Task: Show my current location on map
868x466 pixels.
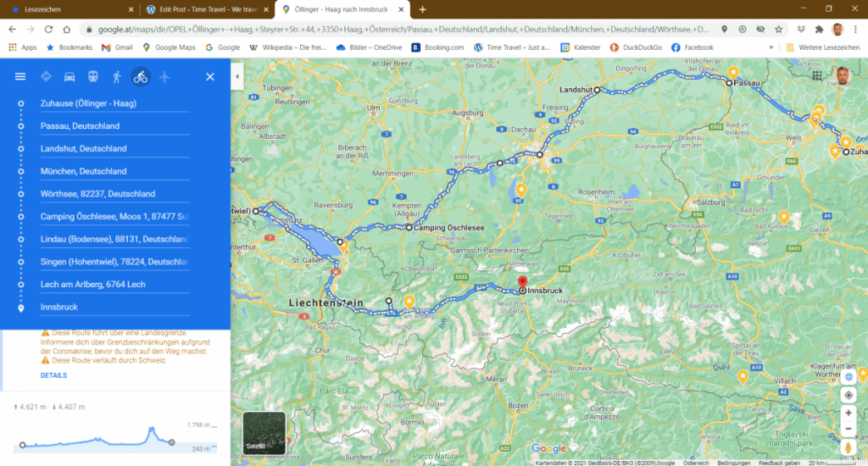Action: [849, 396]
